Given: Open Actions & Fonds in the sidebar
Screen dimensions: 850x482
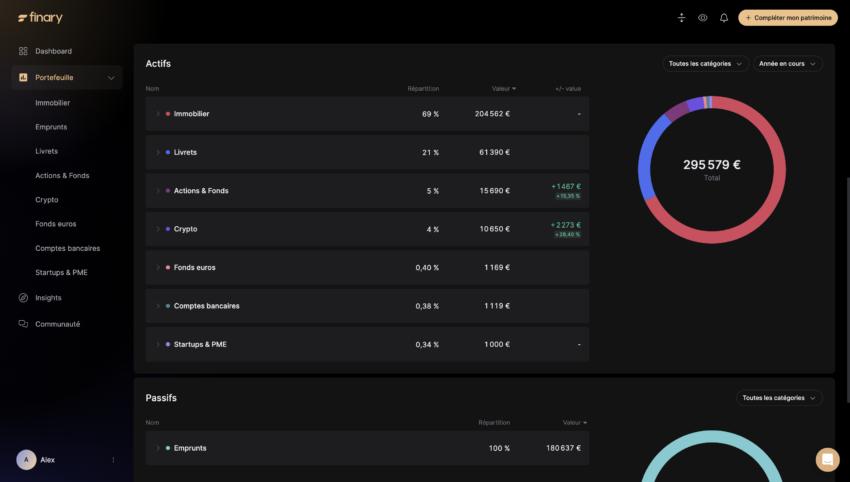Looking at the screenshot, I should [x=62, y=176].
